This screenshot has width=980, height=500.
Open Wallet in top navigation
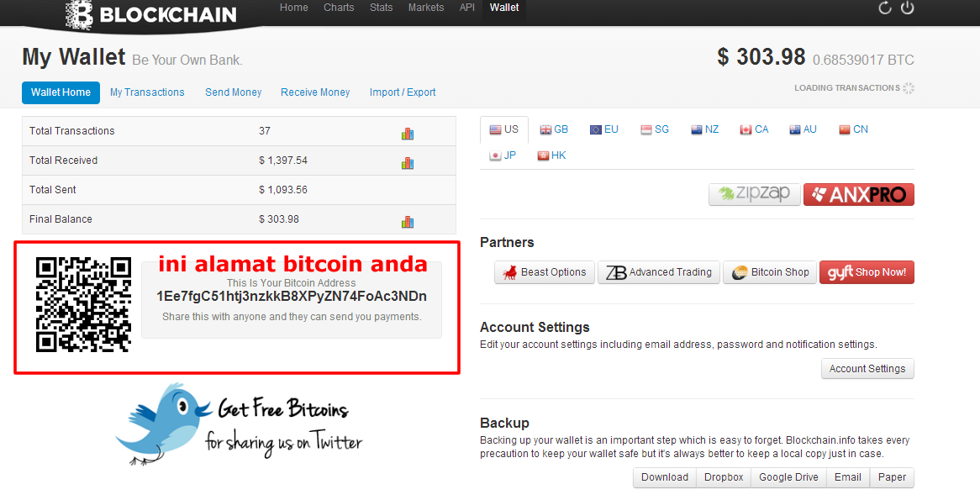[504, 8]
